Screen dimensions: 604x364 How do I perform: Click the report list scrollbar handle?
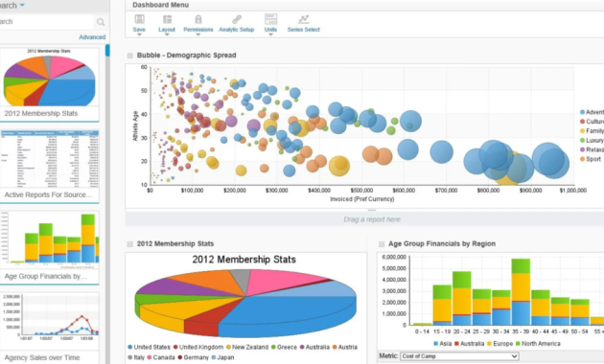107,51
